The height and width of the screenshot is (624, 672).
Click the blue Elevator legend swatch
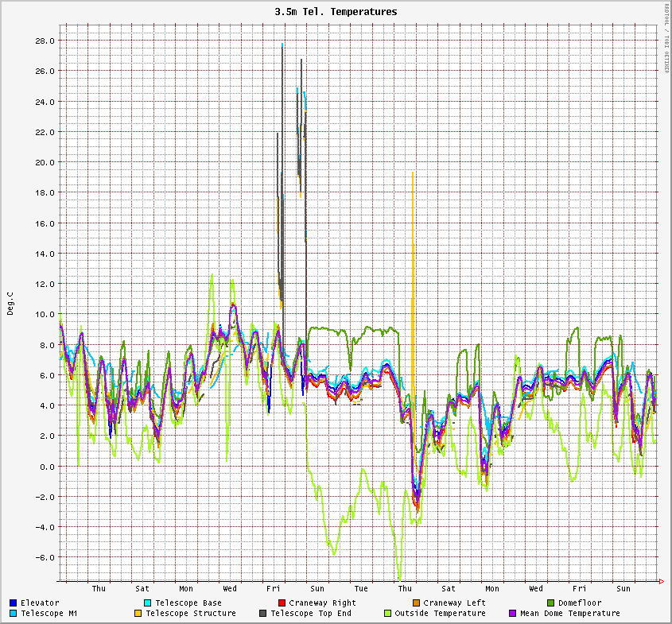tap(14, 603)
